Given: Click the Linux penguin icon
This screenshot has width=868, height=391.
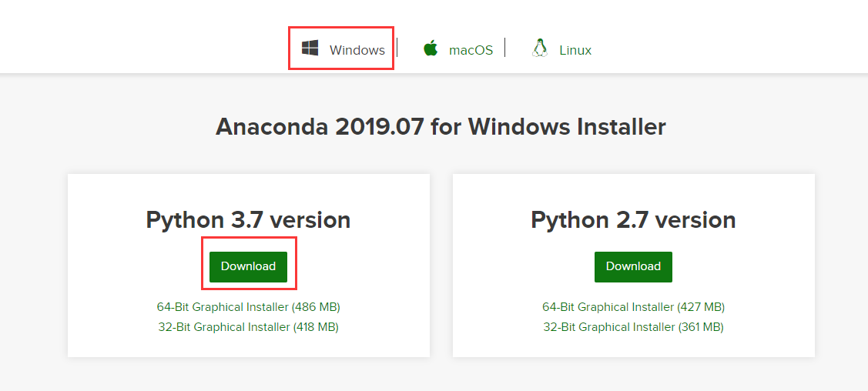Looking at the screenshot, I should coord(539,48).
